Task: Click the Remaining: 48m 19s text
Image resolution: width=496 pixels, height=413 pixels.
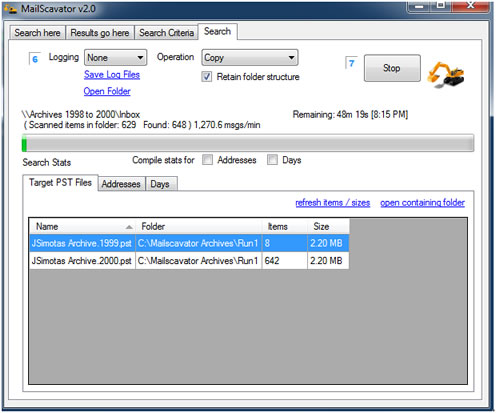Action: coord(350,115)
